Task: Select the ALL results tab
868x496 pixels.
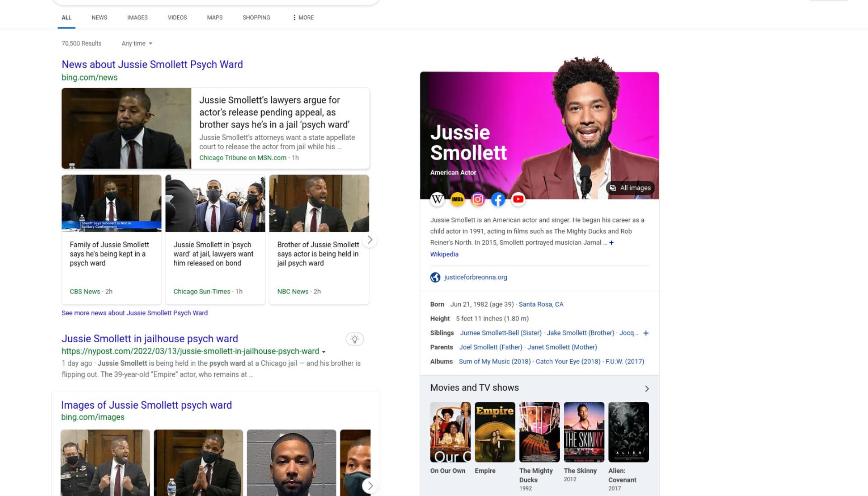Action: point(66,18)
